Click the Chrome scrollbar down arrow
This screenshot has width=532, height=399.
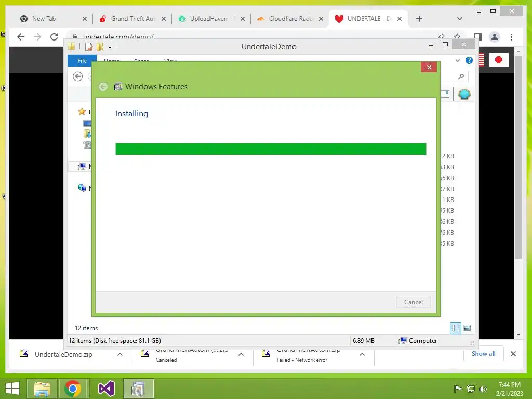point(518,335)
